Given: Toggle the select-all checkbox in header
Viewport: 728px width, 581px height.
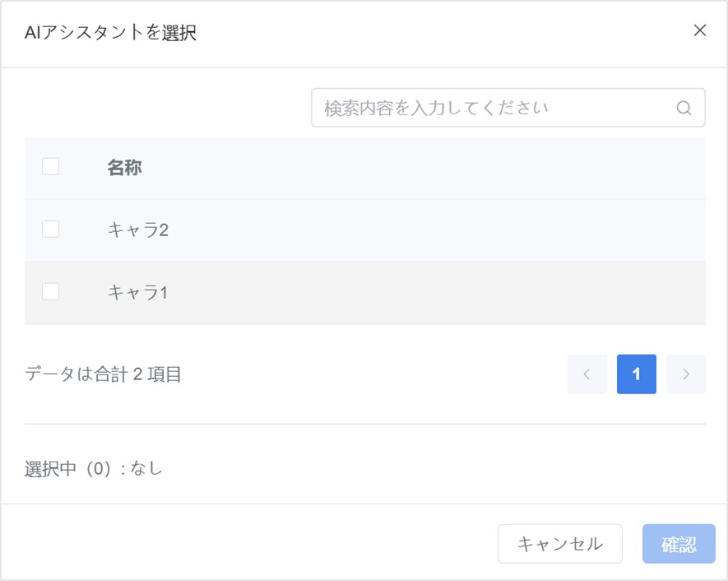Looking at the screenshot, I should tap(51, 166).
